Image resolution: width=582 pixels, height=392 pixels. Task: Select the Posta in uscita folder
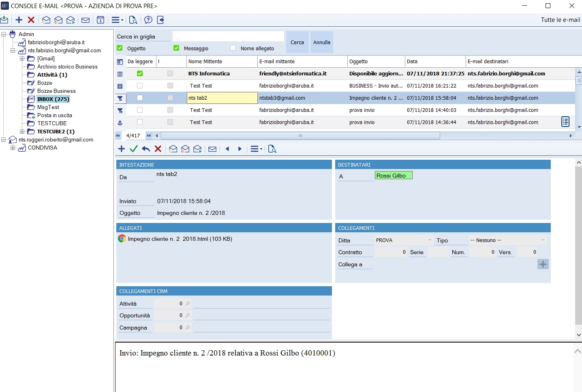[x=54, y=115]
